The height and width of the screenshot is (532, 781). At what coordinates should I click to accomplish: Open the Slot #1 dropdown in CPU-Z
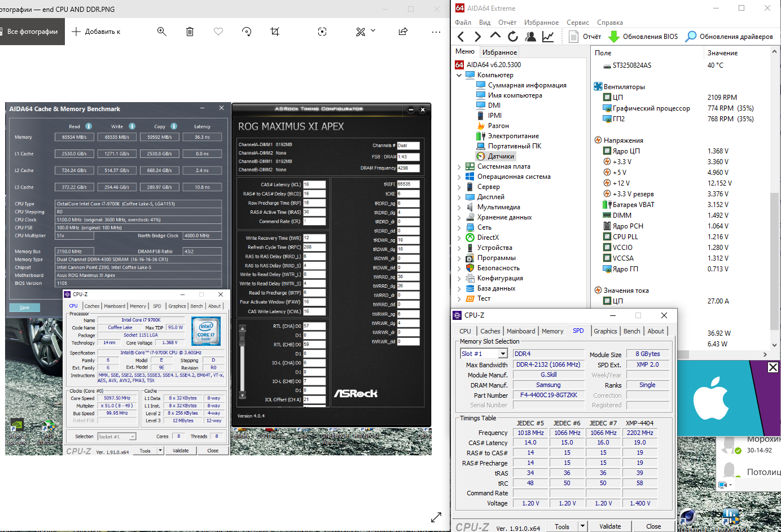coord(503,354)
